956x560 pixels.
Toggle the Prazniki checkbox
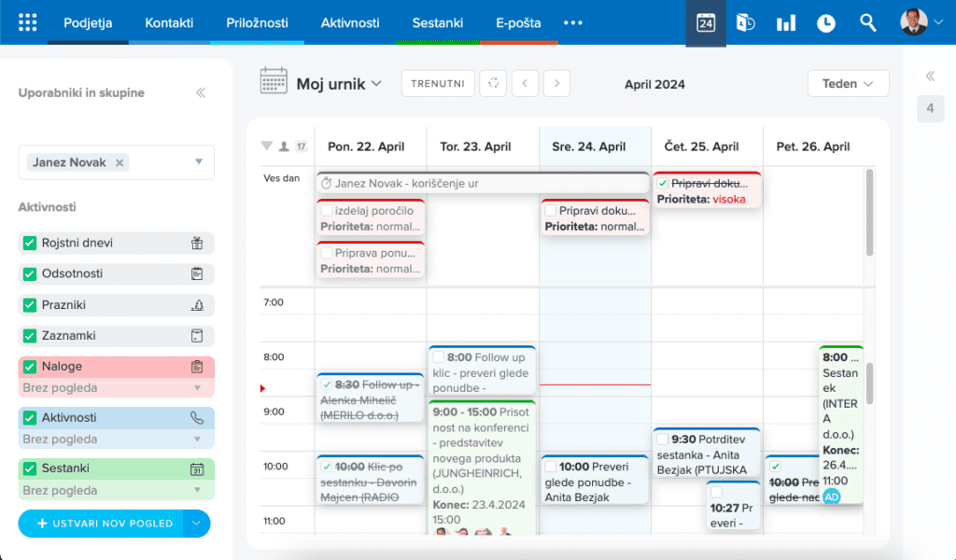coord(30,305)
